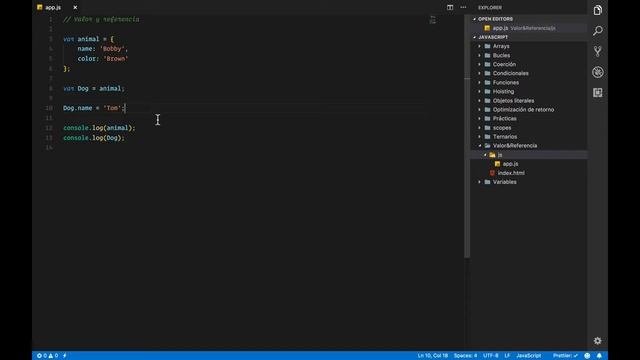Click the Prettier status bar entry
The image size is (640, 360).
coord(565,356)
